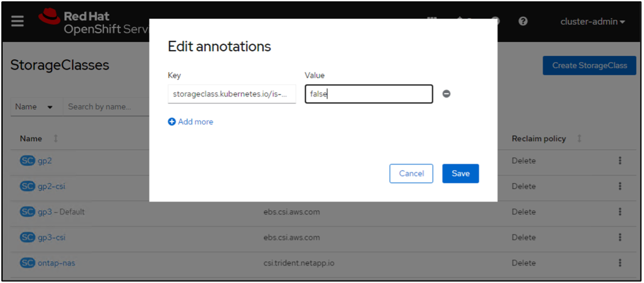The width and height of the screenshot is (644, 283).
Task: Open the Name filter type dropdown
Action: (34, 107)
